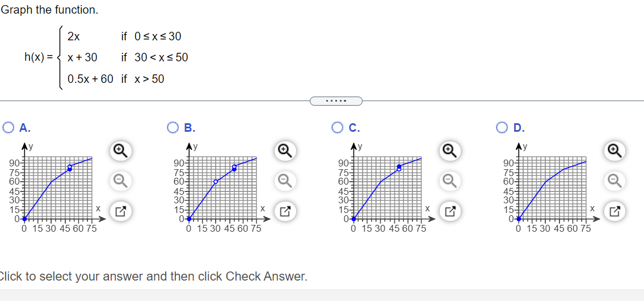Expand the dotted divider handle
Image resolution: width=644 pixels, height=301 pixels.
pos(336,101)
